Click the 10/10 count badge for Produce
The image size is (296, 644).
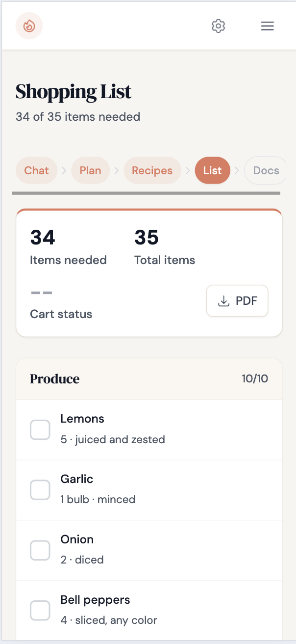point(255,379)
